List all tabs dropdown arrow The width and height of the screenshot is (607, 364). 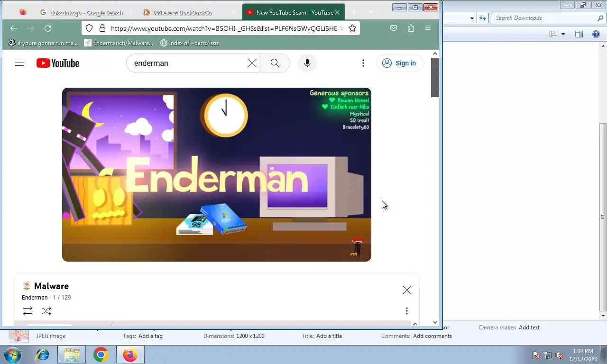click(x=371, y=11)
